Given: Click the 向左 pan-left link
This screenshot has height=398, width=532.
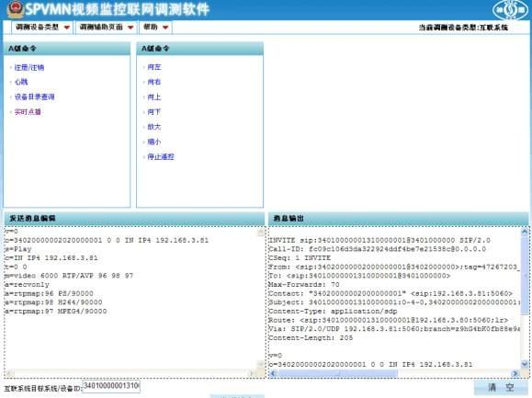Looking at the screenshot, I should pyautogui.click(x=154, y=67).
